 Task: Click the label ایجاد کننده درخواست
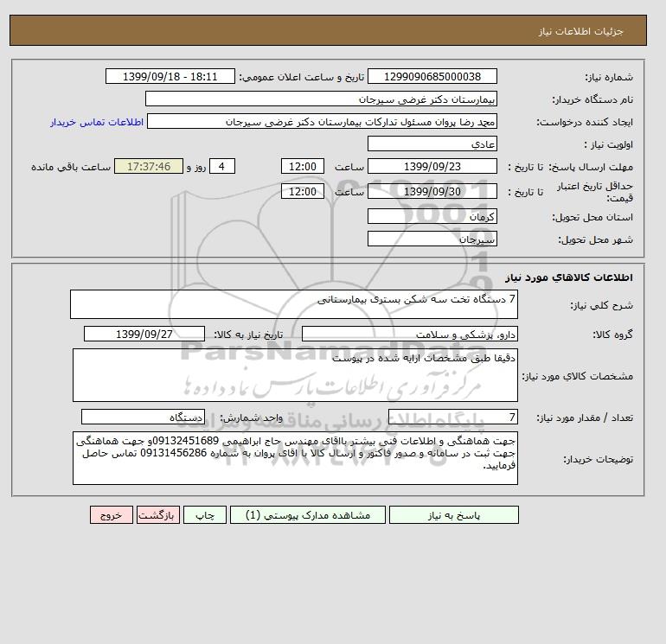pos(585,122)
